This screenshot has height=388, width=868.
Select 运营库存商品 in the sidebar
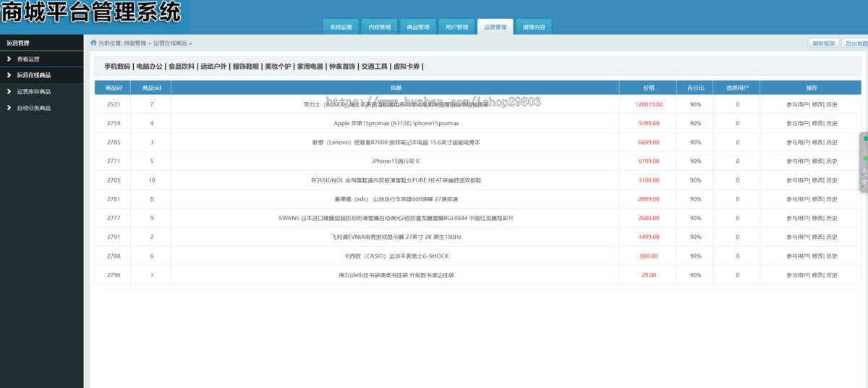coord(34,92)
